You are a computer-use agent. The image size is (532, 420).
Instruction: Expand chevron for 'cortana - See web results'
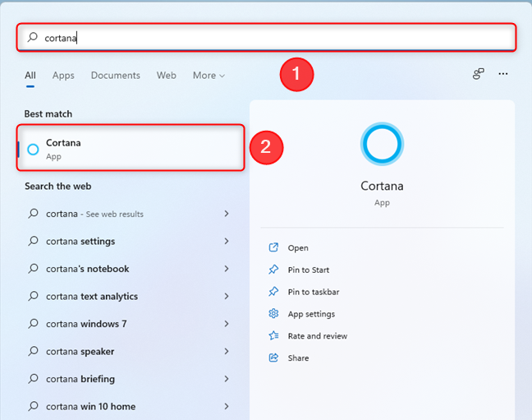(227, 214)
